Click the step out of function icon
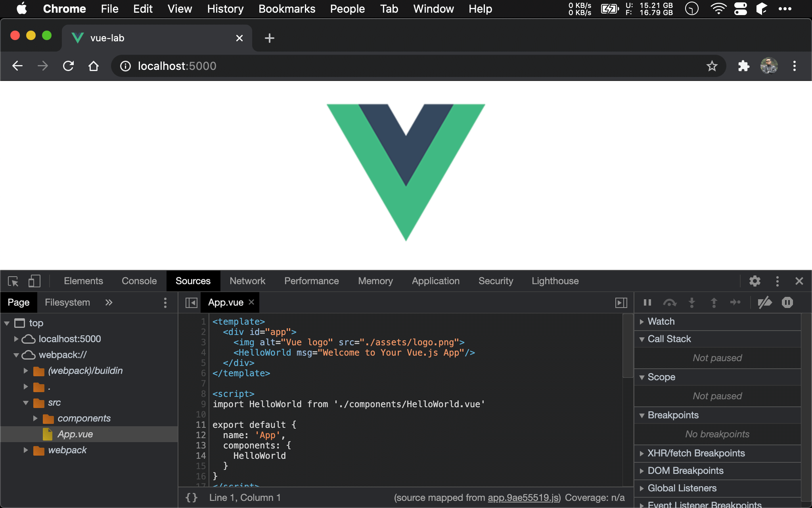The width and height of the screenshot is (812, 508). [x=714, y=302]
